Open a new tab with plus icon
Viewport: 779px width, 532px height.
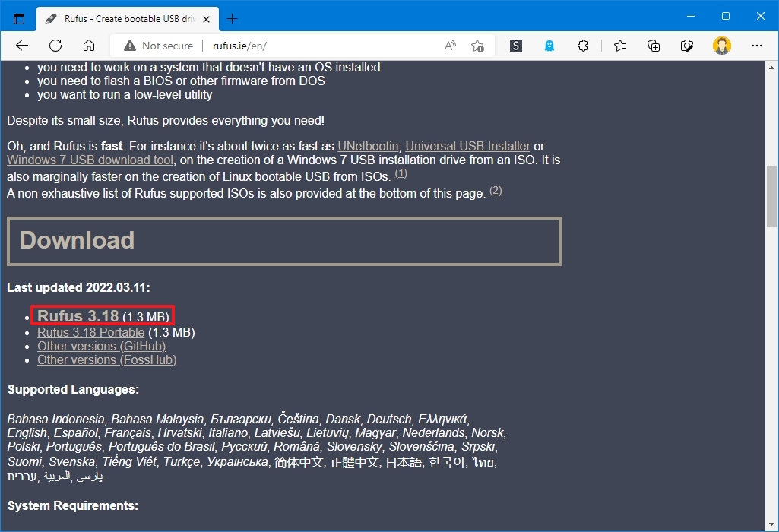coord(232,19)
